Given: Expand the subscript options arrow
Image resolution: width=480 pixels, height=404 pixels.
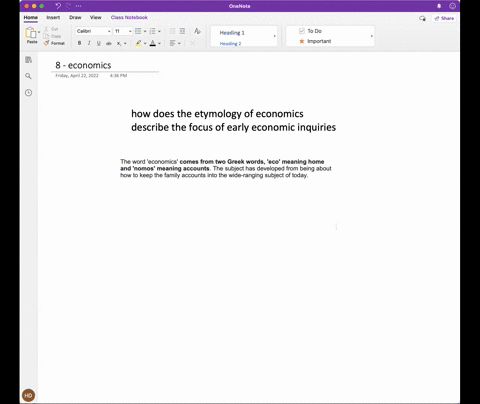Looking at the screenshot, I should [x=125, y=43].
